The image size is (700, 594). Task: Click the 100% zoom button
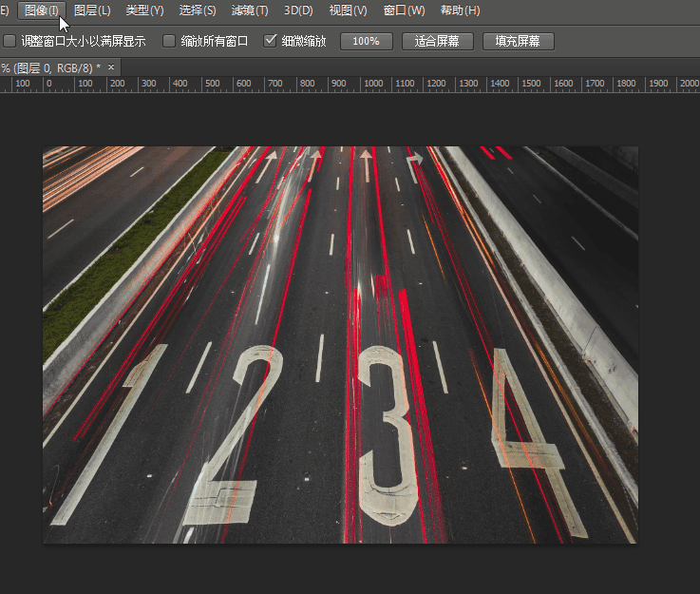[366, 42]
